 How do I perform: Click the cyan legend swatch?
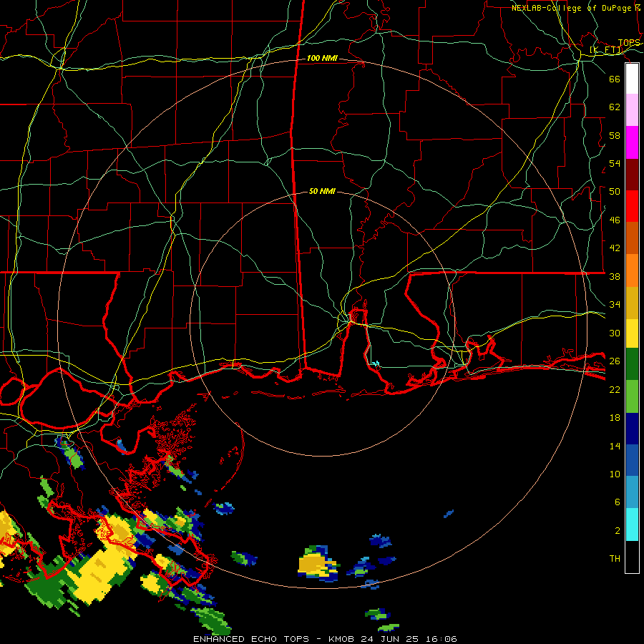click(x=632, y=525)
